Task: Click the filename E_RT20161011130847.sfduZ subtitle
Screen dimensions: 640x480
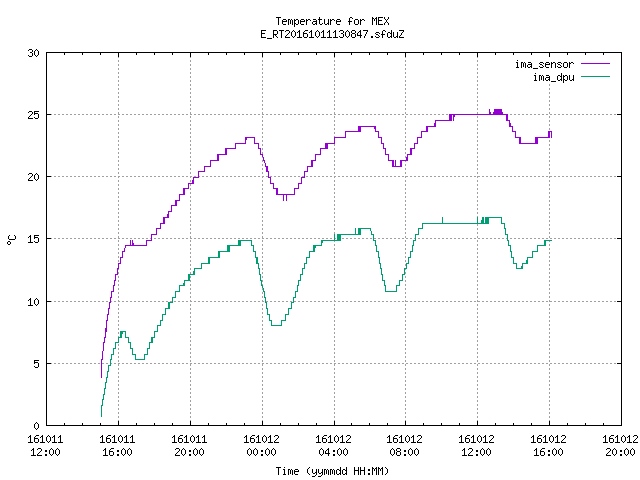Action: pyautogui.click(x=332, y=34)
